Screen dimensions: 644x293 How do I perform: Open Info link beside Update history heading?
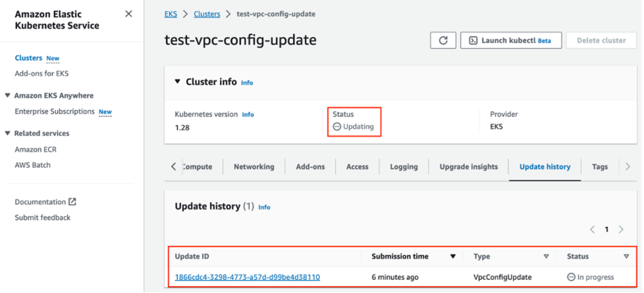click(264, 207)
